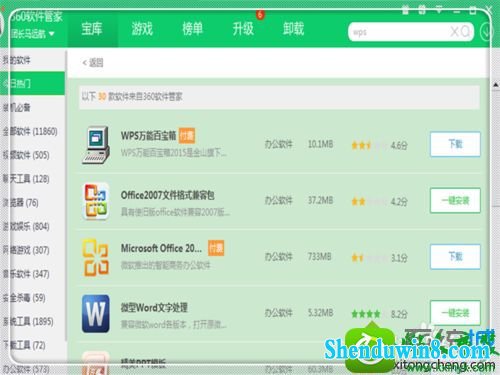The height and width of the screenshot is (375, 500).
Task: Click the scrollbar up arrow
Action: (x=496, y=85)
